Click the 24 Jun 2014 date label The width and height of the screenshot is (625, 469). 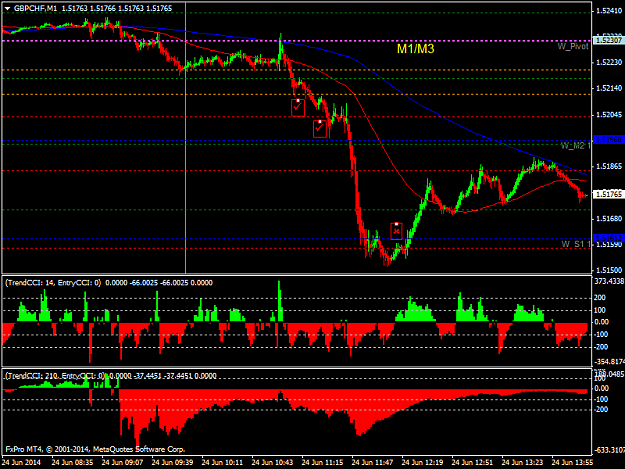pos(21,463)
